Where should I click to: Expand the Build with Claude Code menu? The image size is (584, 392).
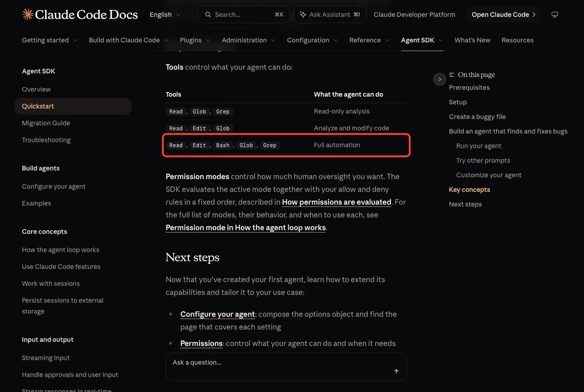129,40
